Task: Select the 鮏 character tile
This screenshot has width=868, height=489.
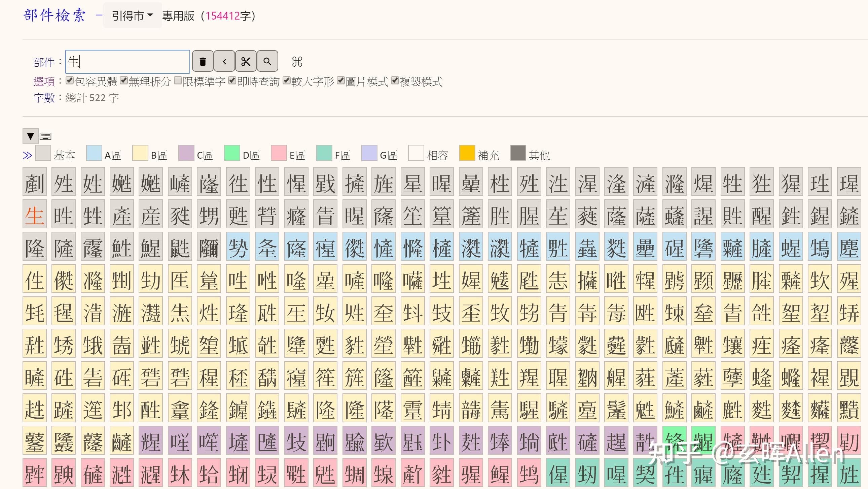Action: 122,247
